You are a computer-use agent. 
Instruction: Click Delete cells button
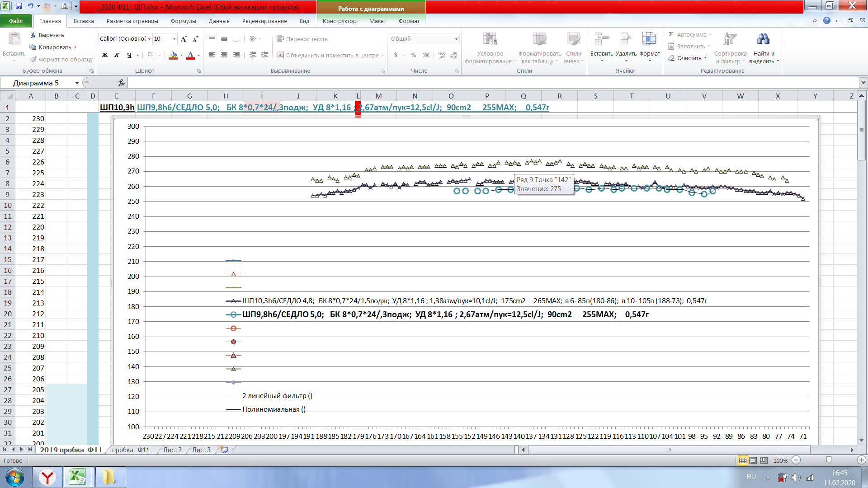coord(626,47)
